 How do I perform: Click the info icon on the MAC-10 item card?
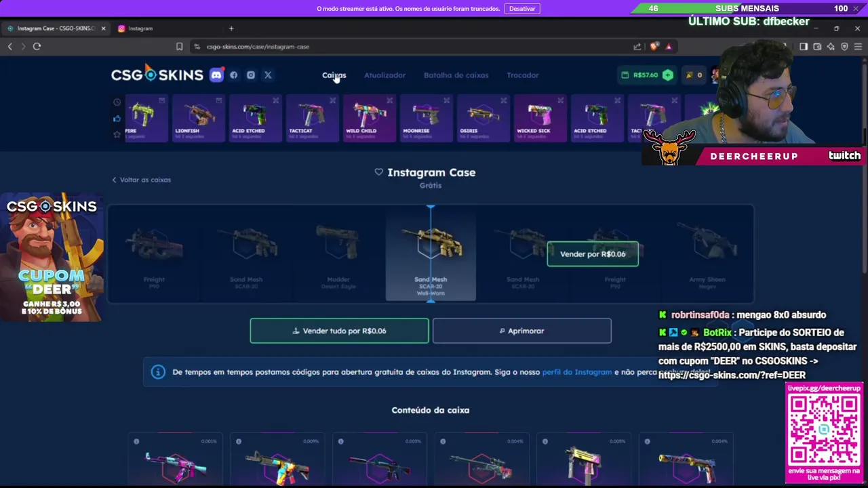tap(545, 441)
